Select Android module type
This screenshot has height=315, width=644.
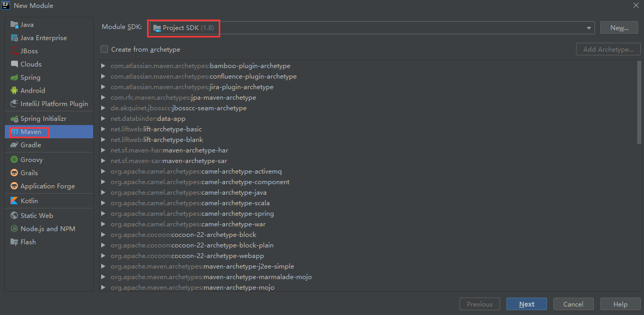[x=49, y=91]
